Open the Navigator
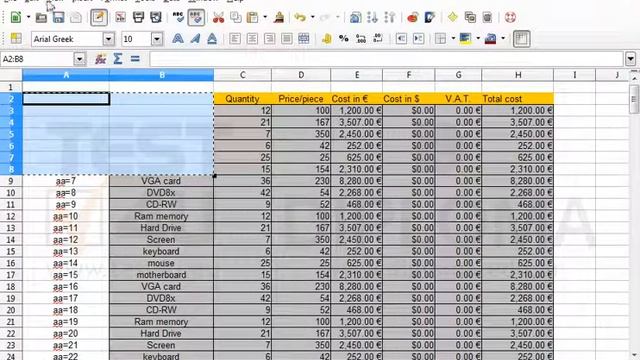Screen dimensions: 640x360 [x=453, y=18]
